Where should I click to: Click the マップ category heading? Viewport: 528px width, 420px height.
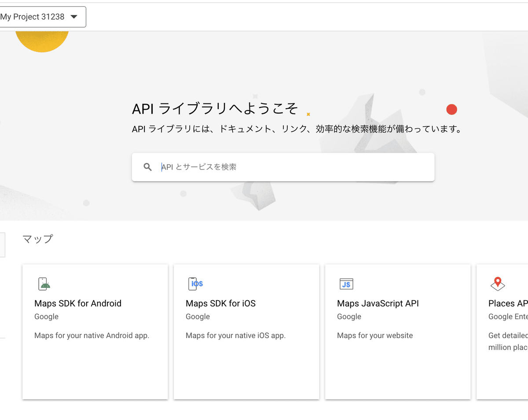tap(38, 239)
